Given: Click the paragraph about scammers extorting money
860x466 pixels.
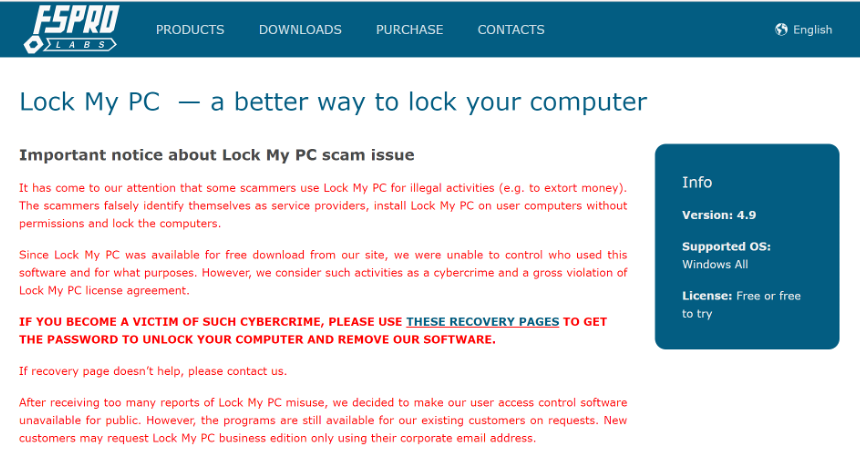Looking at the screenshot, I should coord(323,206).
